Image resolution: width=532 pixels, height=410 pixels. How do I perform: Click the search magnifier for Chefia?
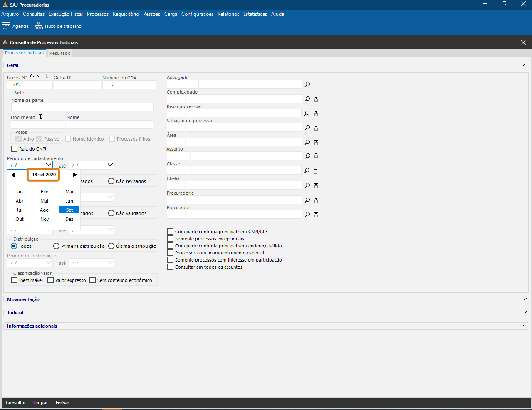(307, 185)
